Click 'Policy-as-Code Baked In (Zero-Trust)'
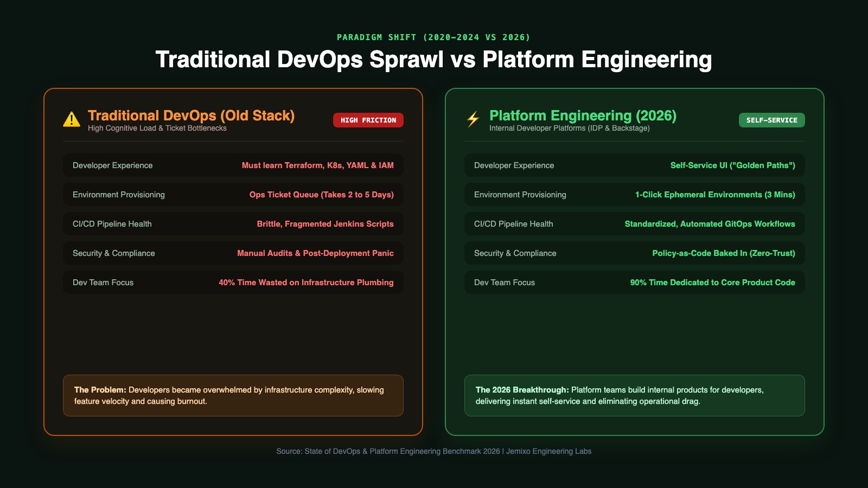The width and height of the screenshot is (868, 488). (x=724, y=253)
